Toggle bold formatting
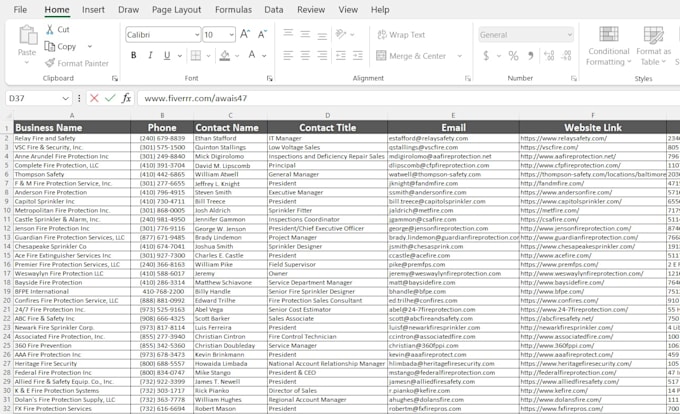Image resolution: width=680 pixels, height=414 pixels. pos(134,55)
